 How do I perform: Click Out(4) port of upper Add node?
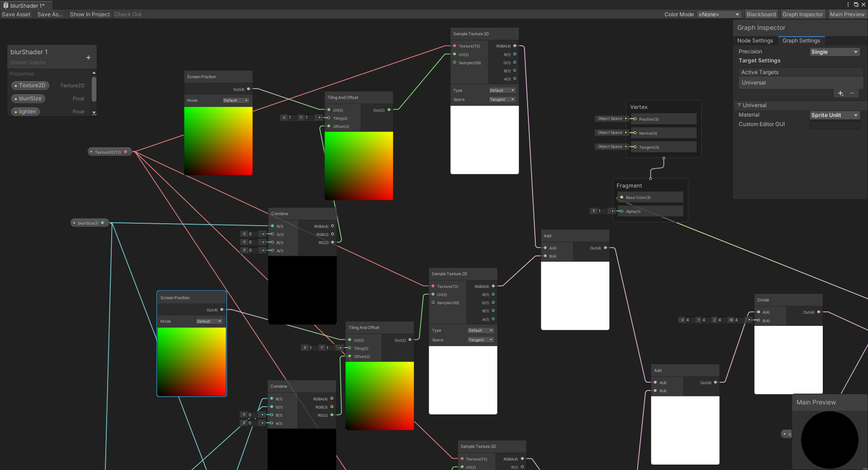point(605,248)
